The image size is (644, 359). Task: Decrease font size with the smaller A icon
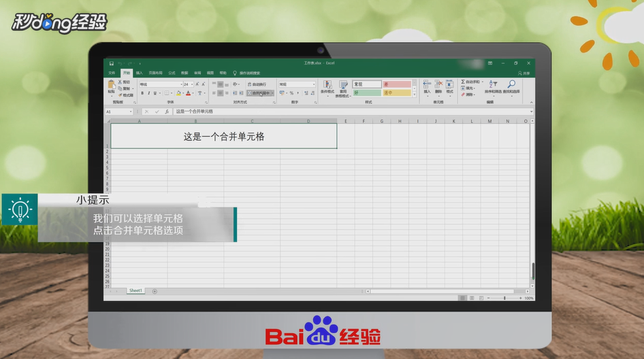pyautogui.click(x=204, y=84)
